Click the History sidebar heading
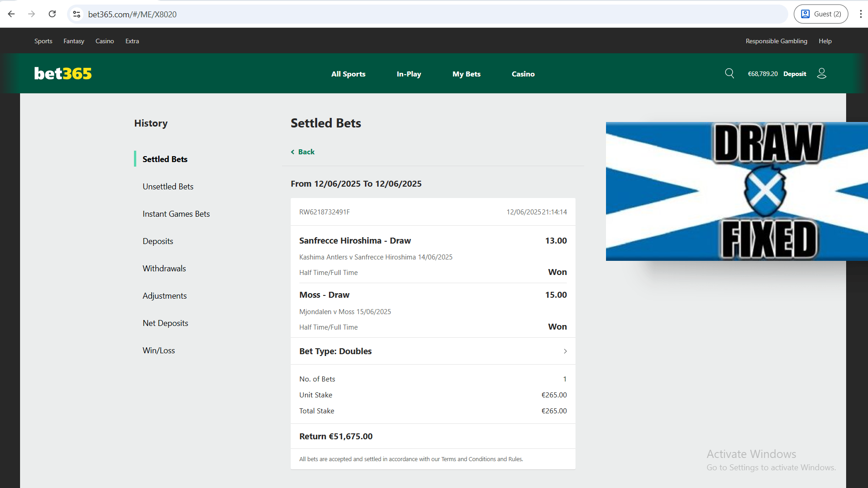The width and height of the screenshot is (868, 488). (151, 123)
